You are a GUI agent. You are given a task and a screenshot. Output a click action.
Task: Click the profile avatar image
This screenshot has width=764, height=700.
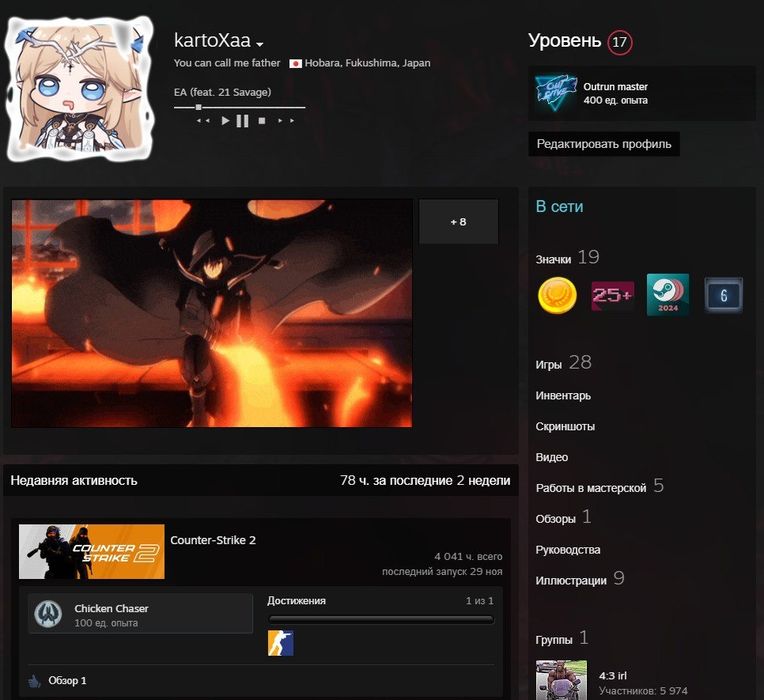tap(80, 89)
